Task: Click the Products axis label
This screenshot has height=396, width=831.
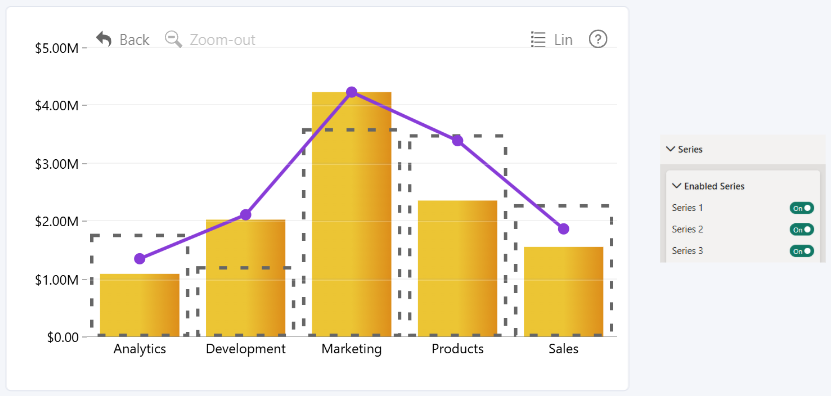Action: pos(457,349)
